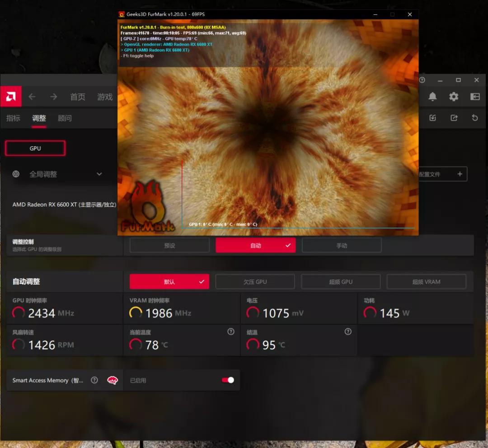The image size is (488, 448).
Task: Select 预设 tuning control option
Action: pyautogui.click(x=169, y=246)
